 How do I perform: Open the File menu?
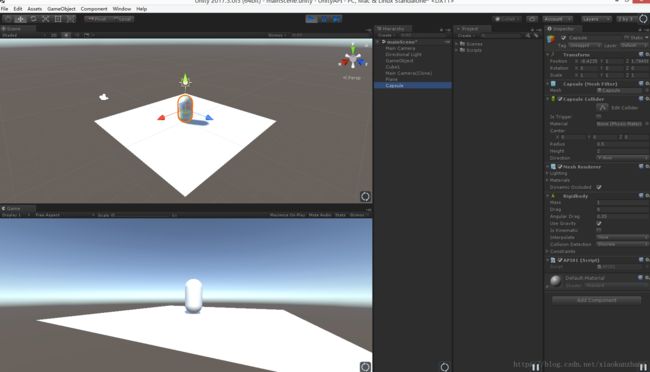pos(5,9)
